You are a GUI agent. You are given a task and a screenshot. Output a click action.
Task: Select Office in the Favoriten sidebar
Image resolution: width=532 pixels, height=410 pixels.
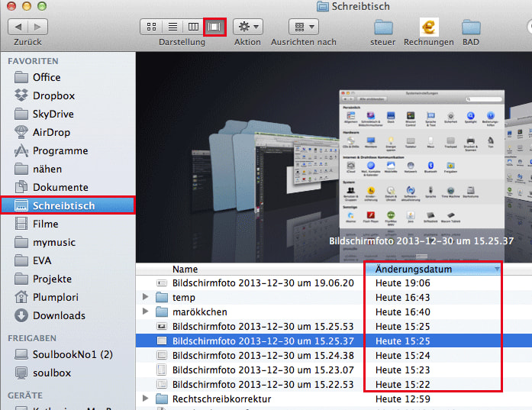[x=68, y=77]
